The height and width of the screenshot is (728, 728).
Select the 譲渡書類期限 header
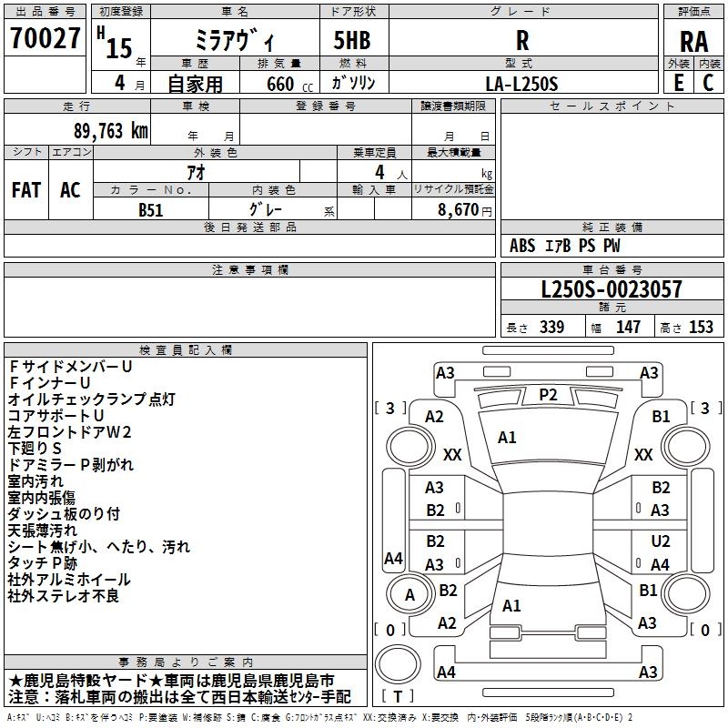tap(453, 106)
